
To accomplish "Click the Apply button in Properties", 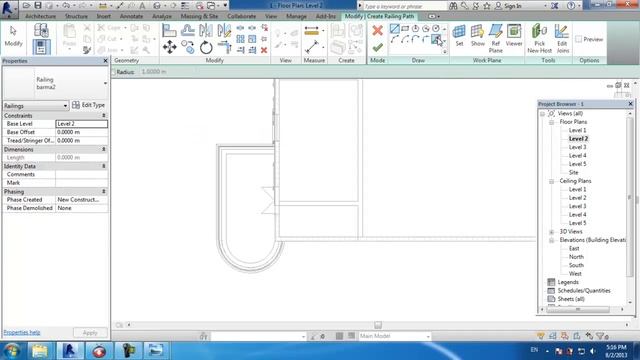I will click(90, 333).
